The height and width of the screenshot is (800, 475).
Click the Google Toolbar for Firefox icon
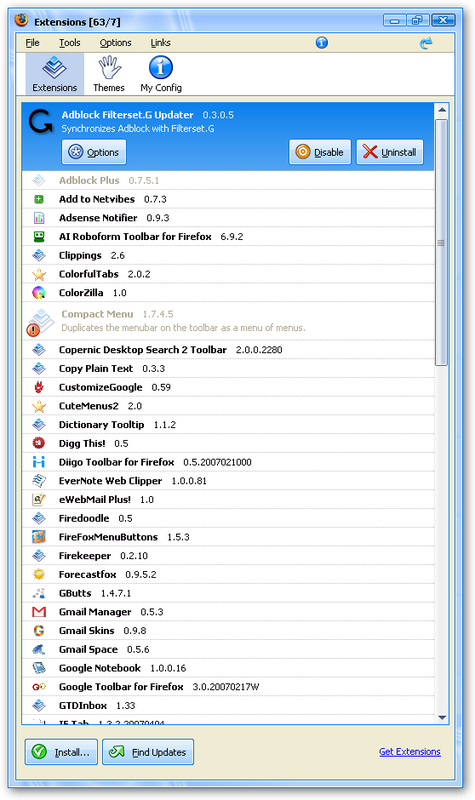39,687
